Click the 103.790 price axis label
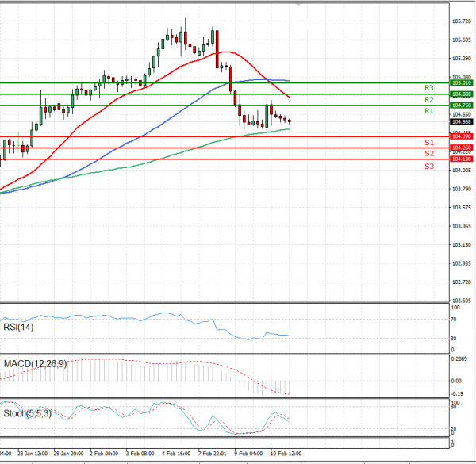Image resolution: width=476 pixels, height=464 pixels. (x=462, y=189)
